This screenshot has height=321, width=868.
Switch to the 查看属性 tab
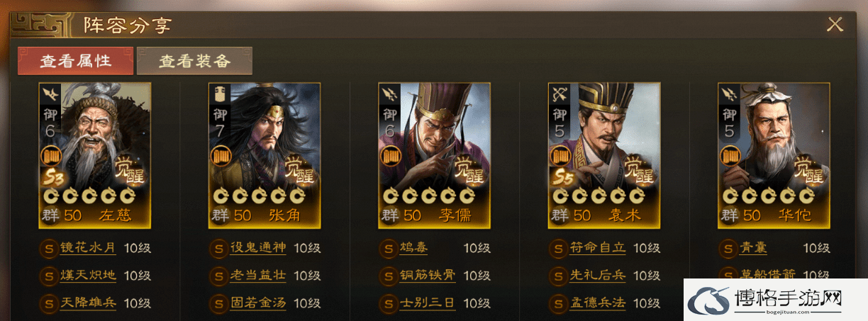click(75, 61)
